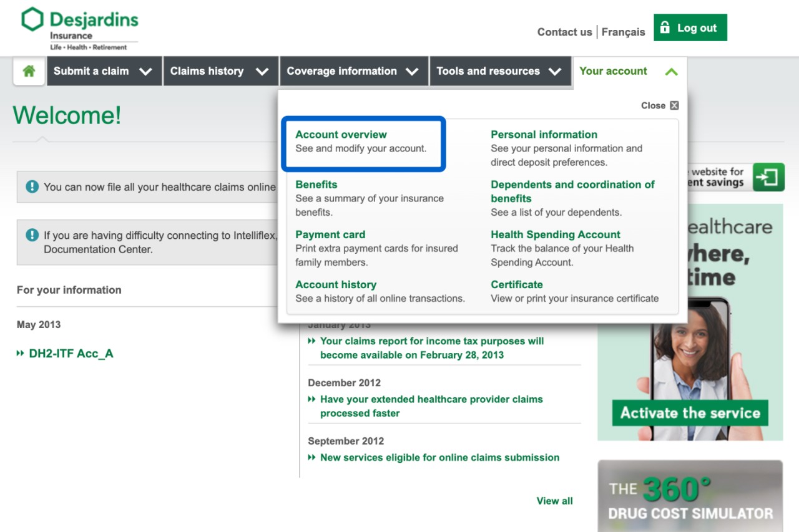Expand the Submit a claim dropdown
Screen dimensions: 799x532
[103, 71]
